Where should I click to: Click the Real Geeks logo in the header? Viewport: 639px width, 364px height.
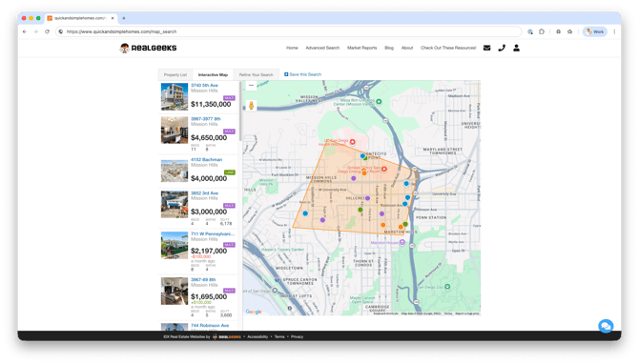click(149, 48)
